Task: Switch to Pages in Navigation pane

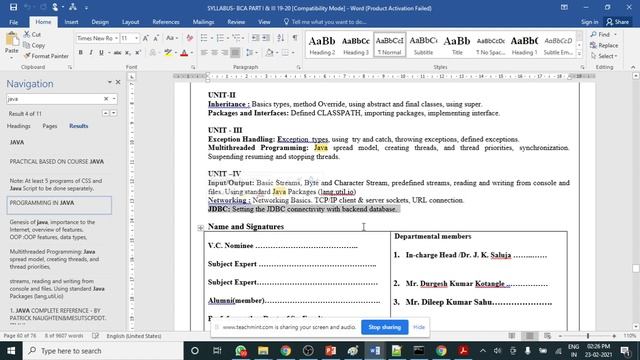Action: pos(50,126)
